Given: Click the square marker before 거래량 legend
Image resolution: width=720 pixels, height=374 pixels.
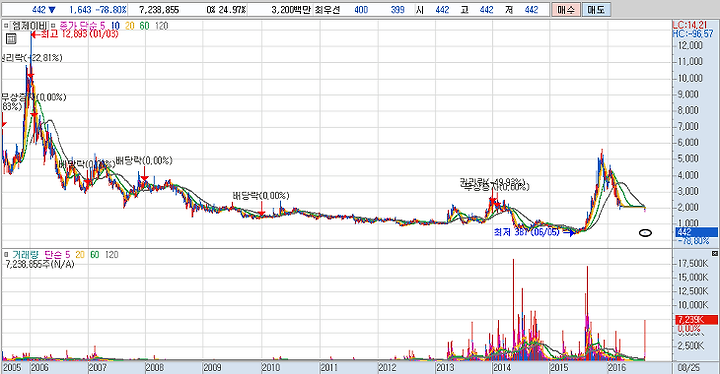Looking at the screenshot, I should (6, 255).
